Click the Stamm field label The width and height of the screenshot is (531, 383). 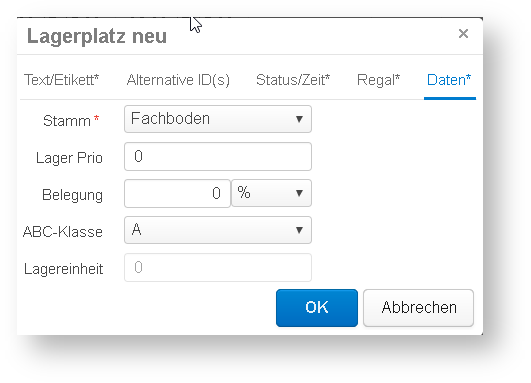point(67,121)
